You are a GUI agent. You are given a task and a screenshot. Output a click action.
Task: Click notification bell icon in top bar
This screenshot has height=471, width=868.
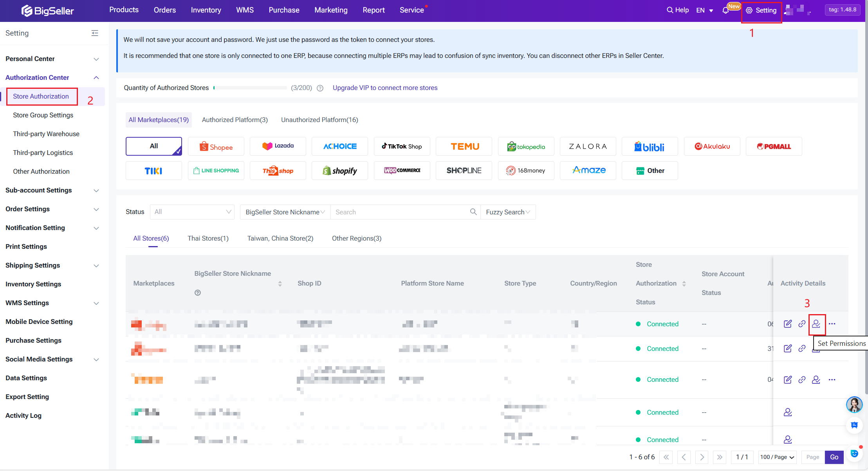coord(725,11)
